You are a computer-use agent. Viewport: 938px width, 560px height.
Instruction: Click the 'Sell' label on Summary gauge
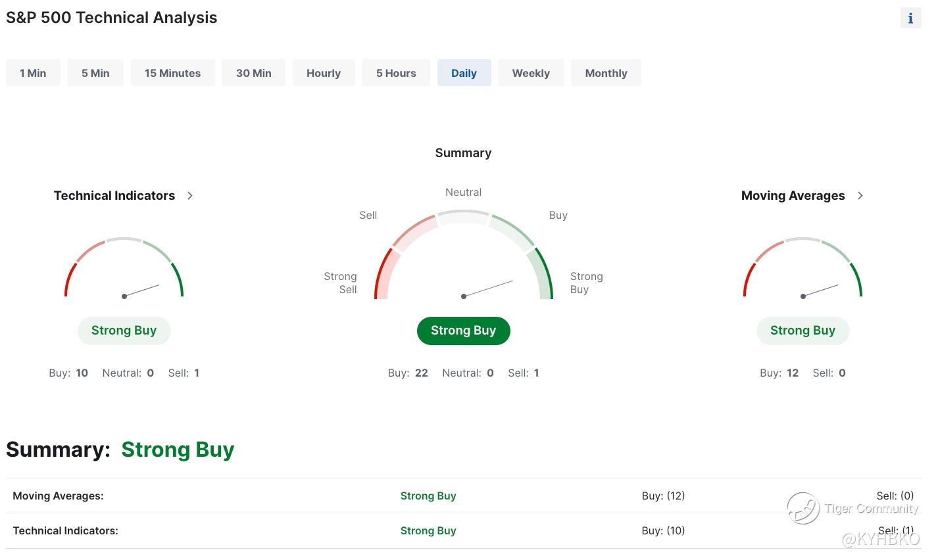pyautogui.click(x=368, y=215)
